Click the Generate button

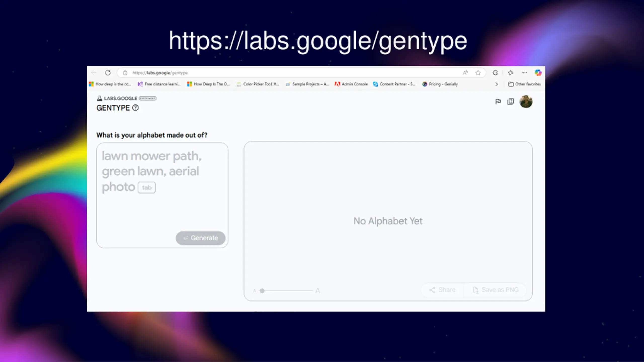pos(200,238)
